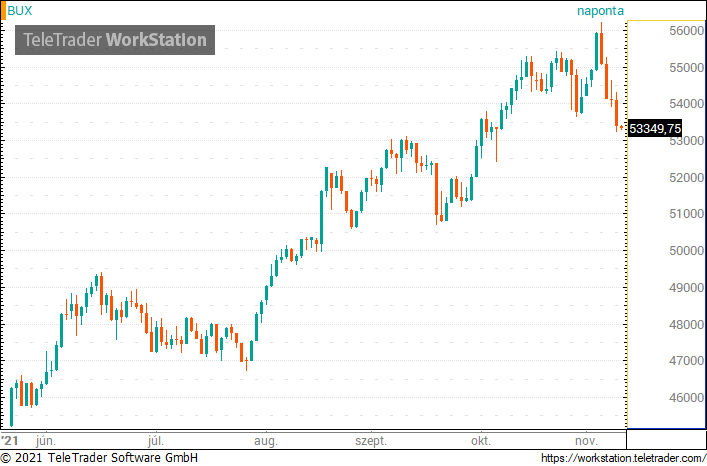Click the 48000 price axis label

(x=687, y=324)
